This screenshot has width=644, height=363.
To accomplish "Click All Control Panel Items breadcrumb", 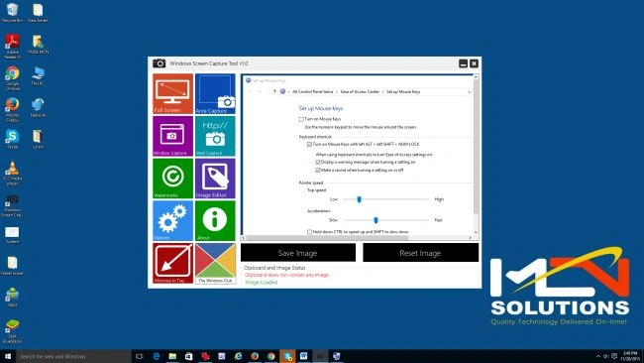I will [x=313, y=91].
